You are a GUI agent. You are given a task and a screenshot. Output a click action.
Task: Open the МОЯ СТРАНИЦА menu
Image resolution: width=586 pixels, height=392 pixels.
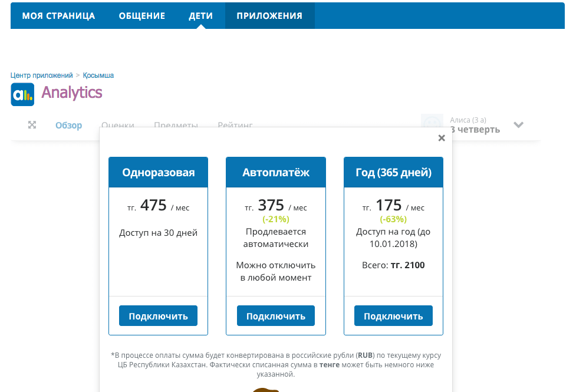click(58, 16)
